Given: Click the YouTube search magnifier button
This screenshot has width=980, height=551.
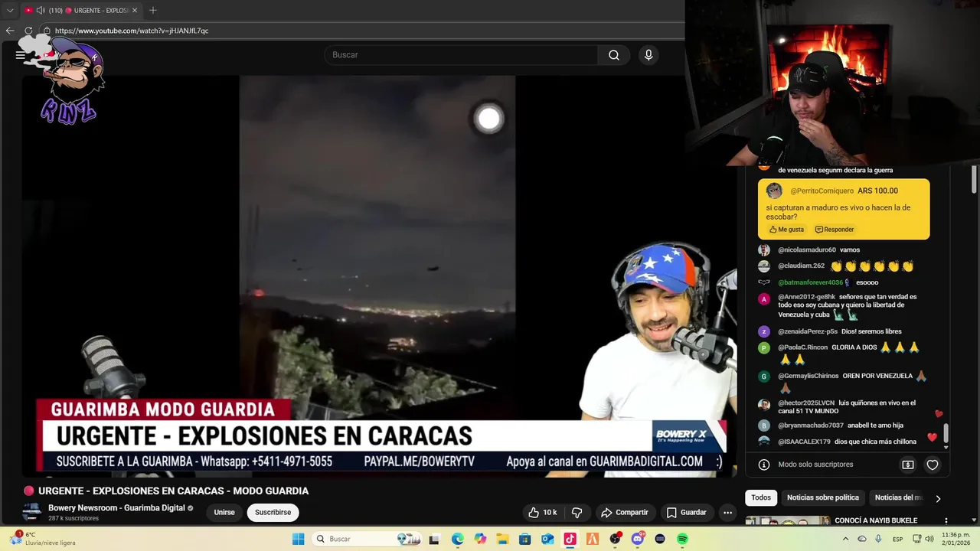Looking at the screenshot, I should click(614, 55).
